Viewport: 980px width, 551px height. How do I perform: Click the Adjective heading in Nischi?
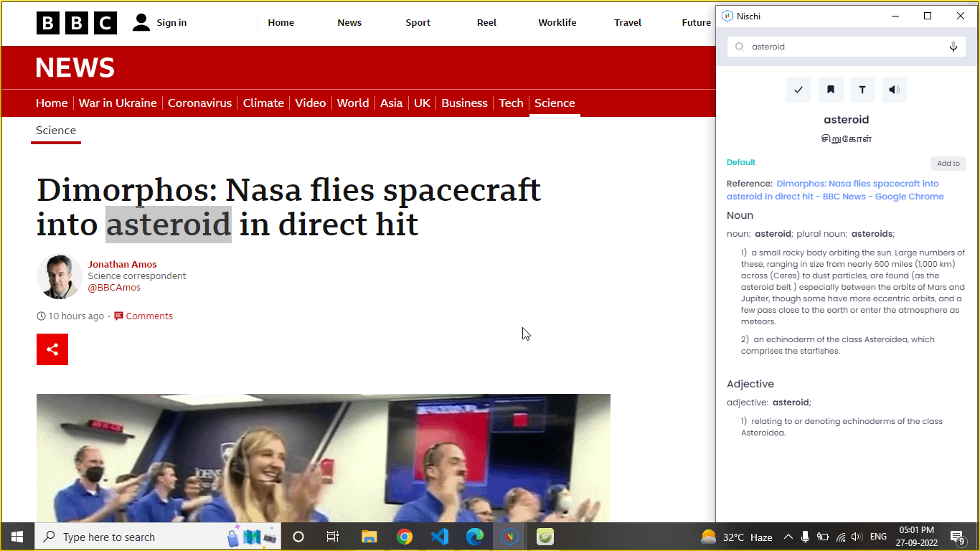coord(750,384)
